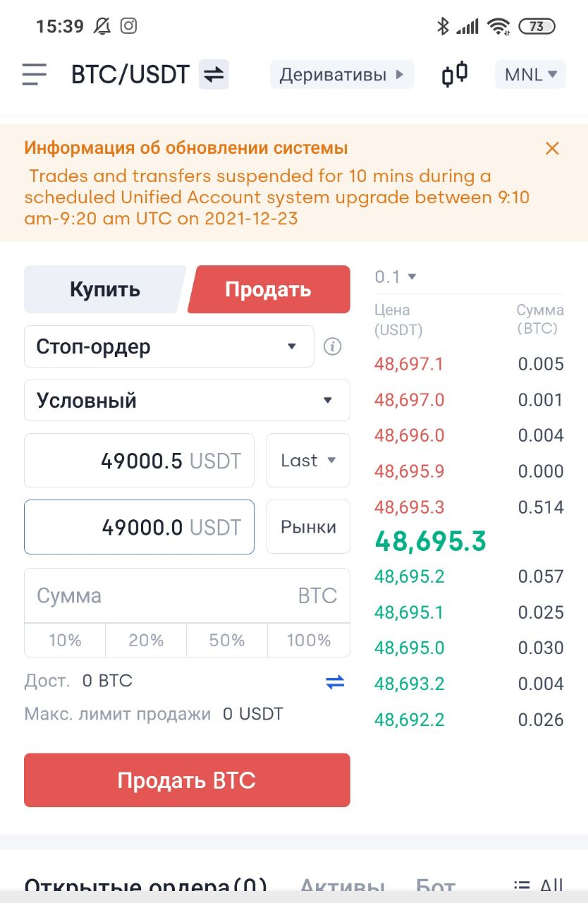Open the filter icon beside All
This screenshot has height=903, width=588.
522,887
